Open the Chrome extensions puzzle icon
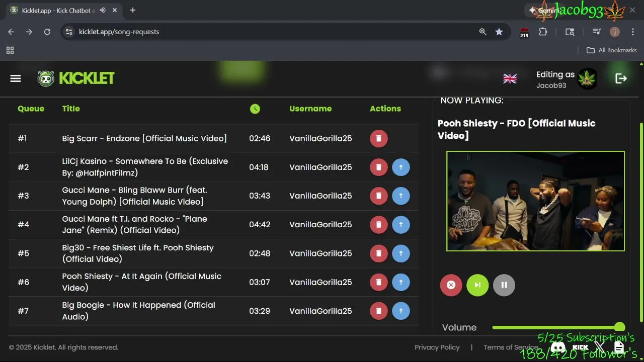Screen dimensions: 644x362 point(543,32)
